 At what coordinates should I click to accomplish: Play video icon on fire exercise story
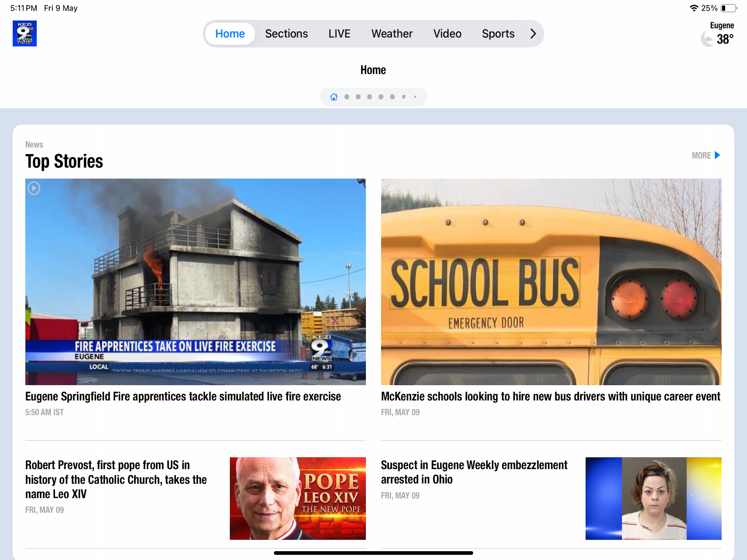point(34,188)
